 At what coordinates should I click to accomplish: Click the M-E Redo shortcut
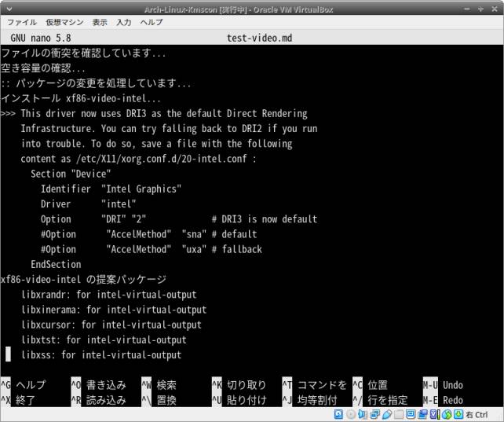443,400
